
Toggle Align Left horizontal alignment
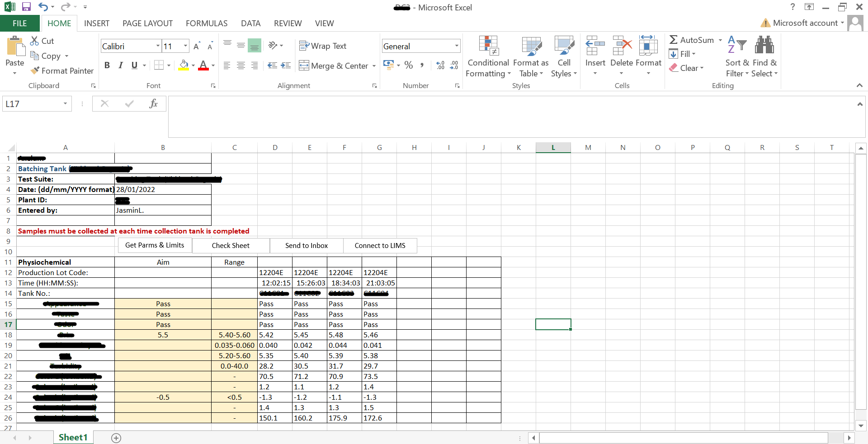[x=227, y=65]
